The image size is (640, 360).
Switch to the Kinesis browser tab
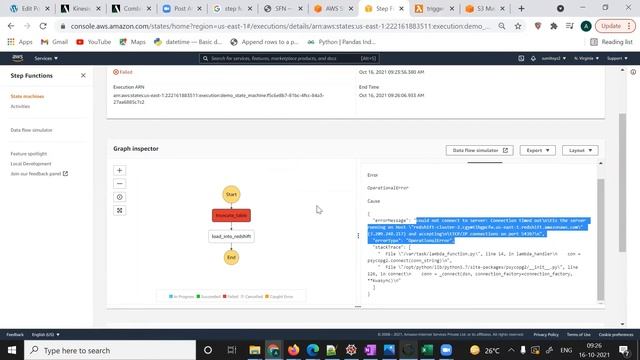pos(82,9)
